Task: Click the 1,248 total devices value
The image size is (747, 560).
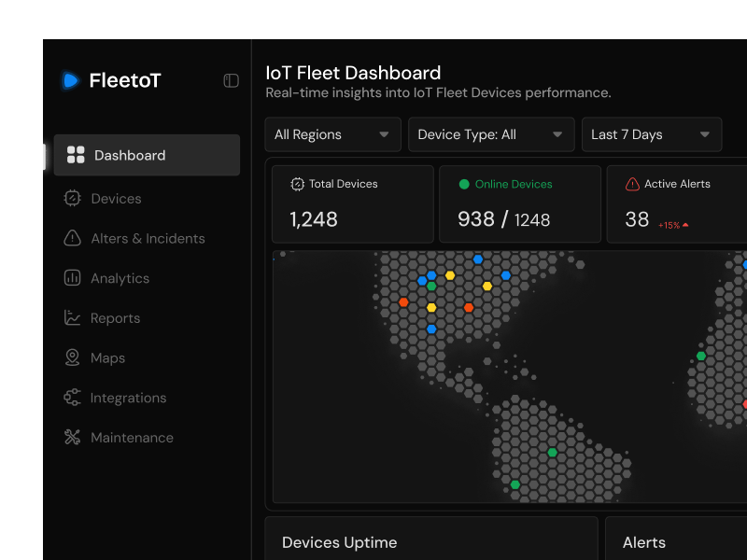Action: 314,219
